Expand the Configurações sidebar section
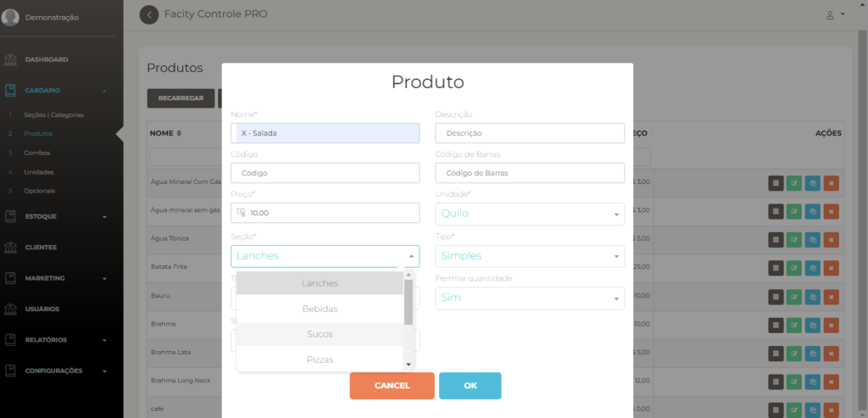 point(55,371)
